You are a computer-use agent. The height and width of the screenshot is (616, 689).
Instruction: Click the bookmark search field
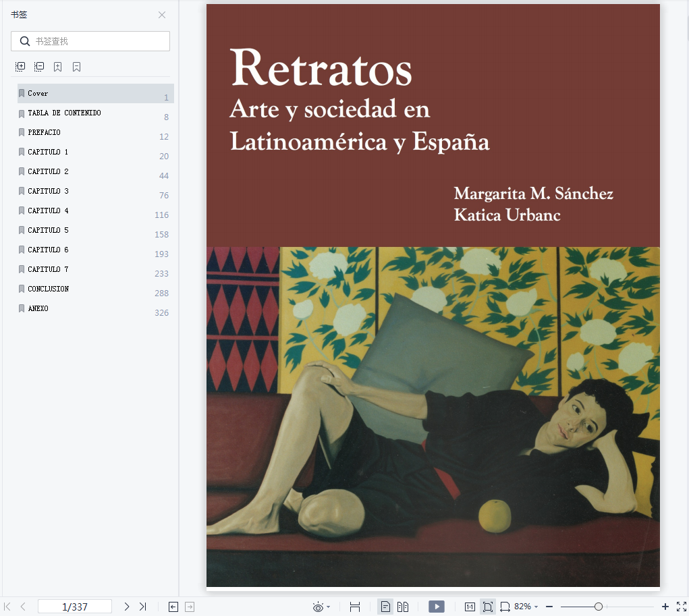click(x=90, y=41)
